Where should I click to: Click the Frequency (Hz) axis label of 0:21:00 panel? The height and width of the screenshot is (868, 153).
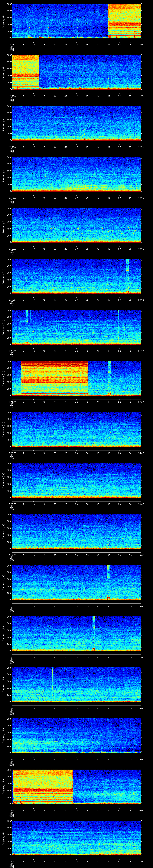pos(3,378)
